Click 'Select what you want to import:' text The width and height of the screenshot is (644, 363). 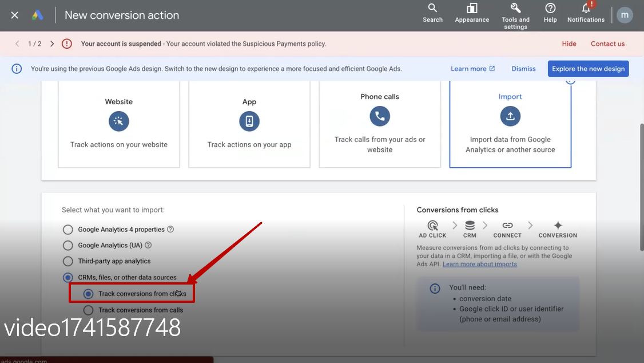coord(113,210)
